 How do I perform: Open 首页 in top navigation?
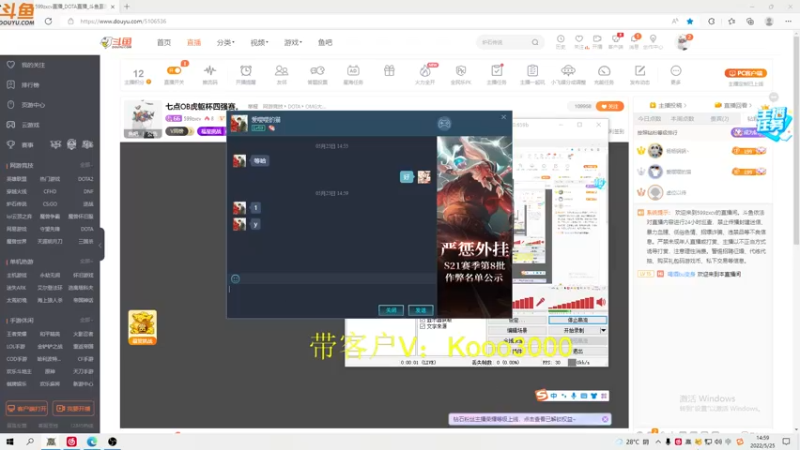[x=164, y=42]
